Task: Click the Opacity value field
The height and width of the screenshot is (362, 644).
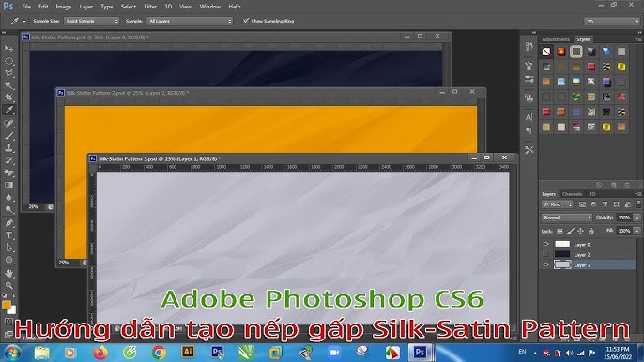Action: 624,218
